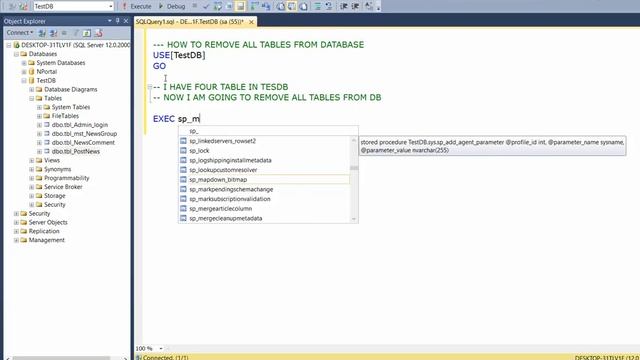Select dbo.tbl_NewsComment table
640x360 pixels.
tap(83, 142)
